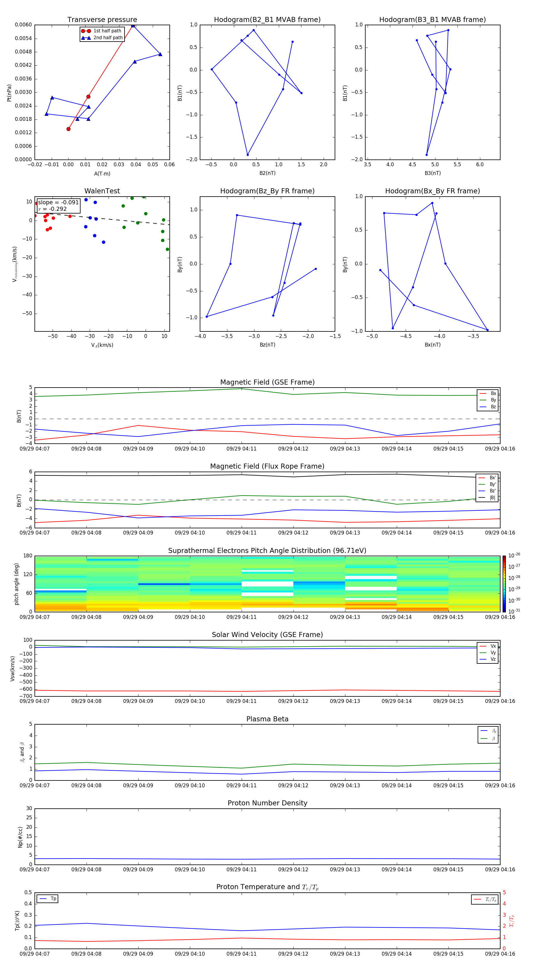Click the Bx' flux rope legend entry
Image resolution: width=535 pixels, height=980 pixels.
coord(487,478)
